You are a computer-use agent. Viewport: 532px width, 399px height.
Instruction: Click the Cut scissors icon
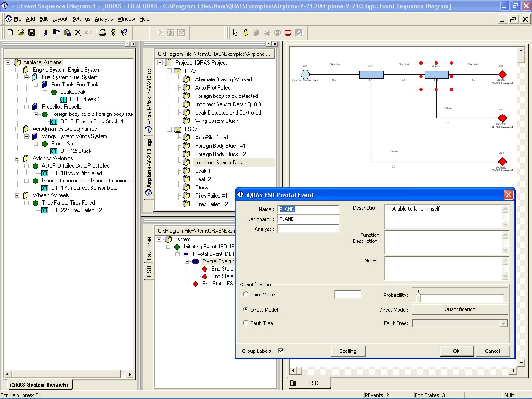pyautogui.click(x=46, y=32)
